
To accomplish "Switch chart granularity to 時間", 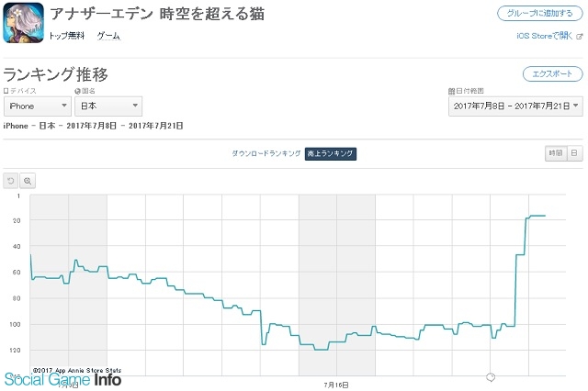I will [555, 153].
